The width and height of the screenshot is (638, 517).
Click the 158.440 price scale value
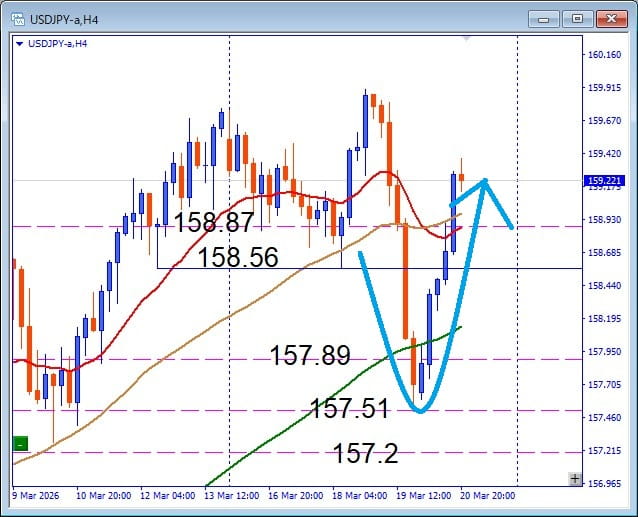605,286
